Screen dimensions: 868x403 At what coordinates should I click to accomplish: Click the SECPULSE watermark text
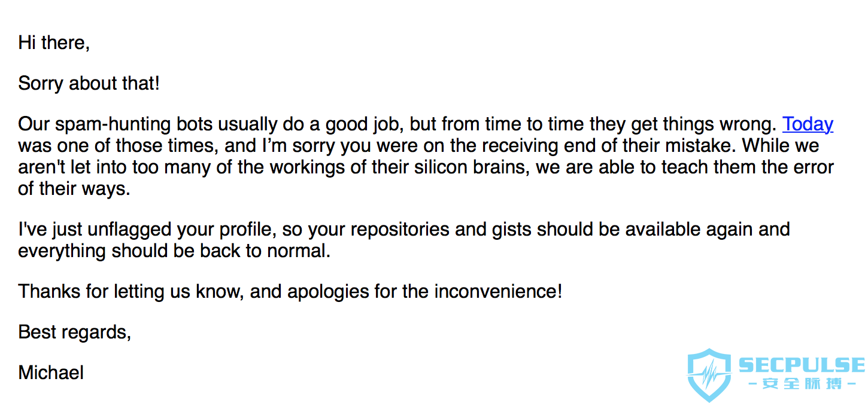[x=802, y=365]
